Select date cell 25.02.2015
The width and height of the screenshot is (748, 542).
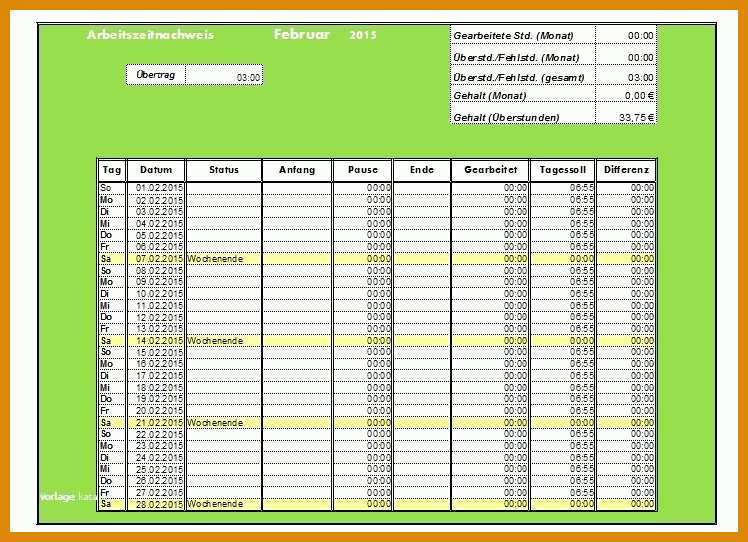(x=156, y=469)
